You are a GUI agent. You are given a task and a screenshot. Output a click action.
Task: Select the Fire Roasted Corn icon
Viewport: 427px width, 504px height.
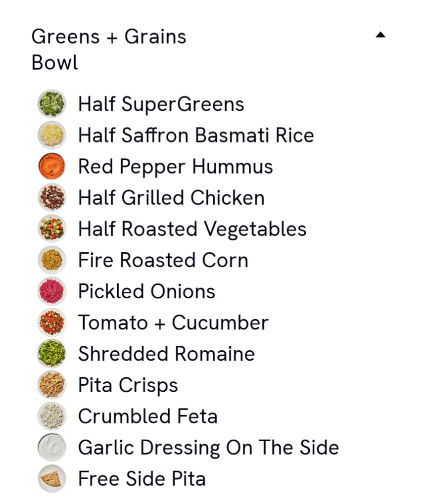point(52,260)
